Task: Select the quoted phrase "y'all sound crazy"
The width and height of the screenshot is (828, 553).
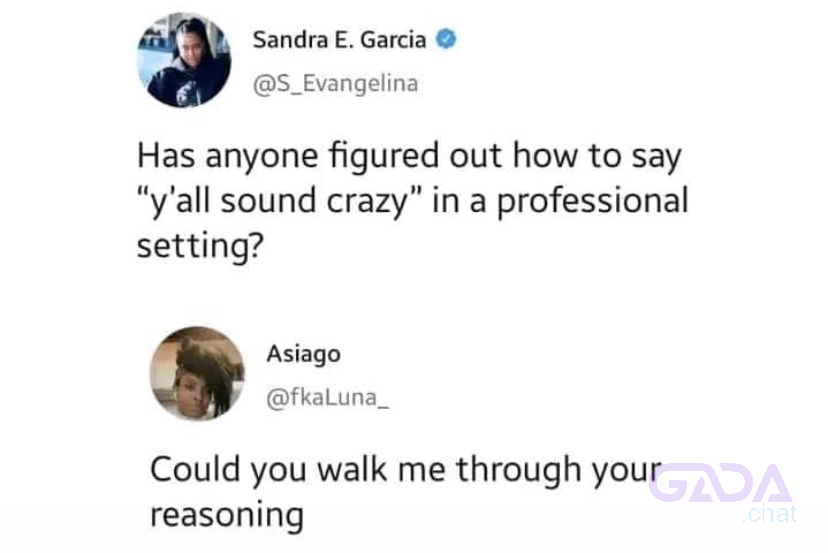Action: point(278,202)
